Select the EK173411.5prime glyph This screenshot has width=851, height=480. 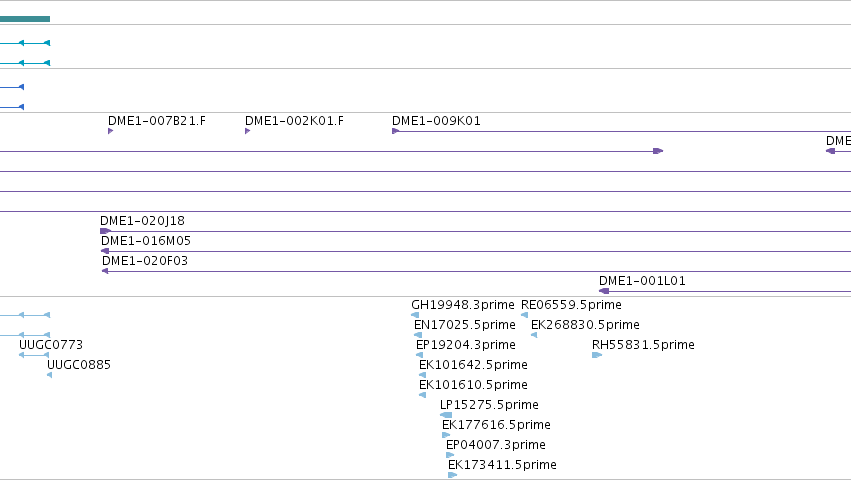point(453,475)
